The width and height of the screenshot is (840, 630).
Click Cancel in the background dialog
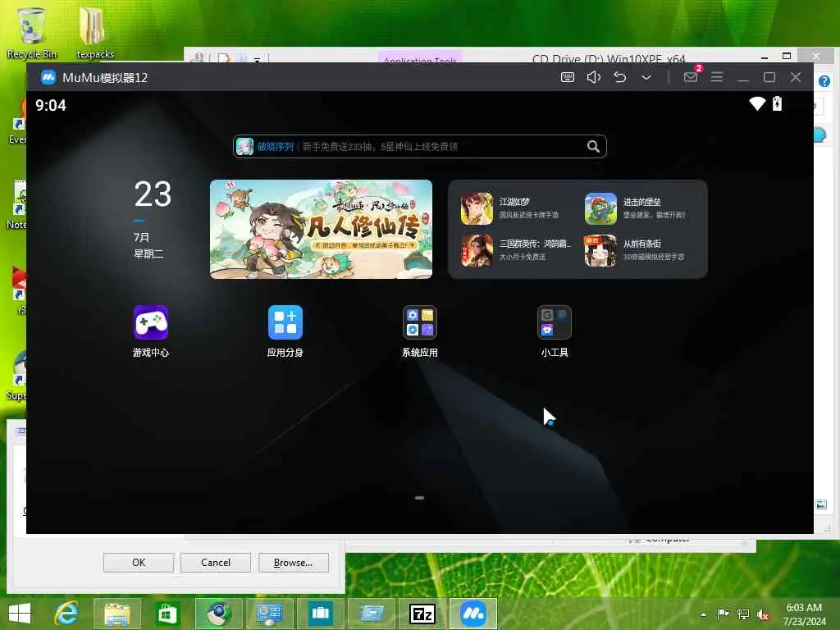[216, 563]
